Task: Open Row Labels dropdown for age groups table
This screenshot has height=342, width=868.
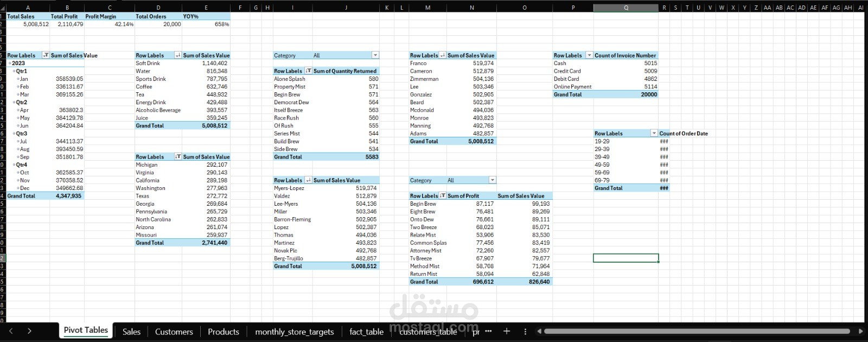Action: tap(654, 134)
